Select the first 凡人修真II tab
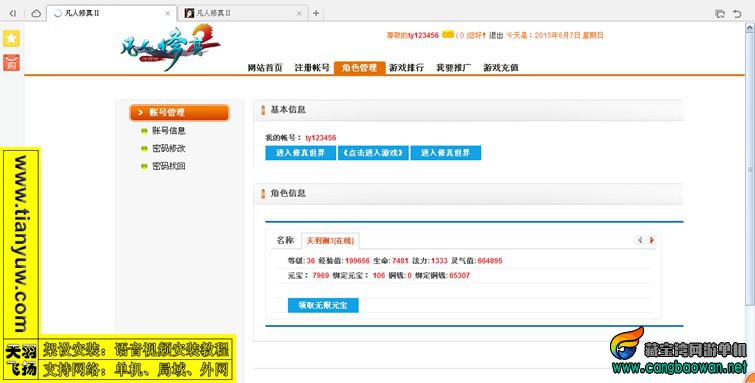755x383 pixels. pos(112,13)
